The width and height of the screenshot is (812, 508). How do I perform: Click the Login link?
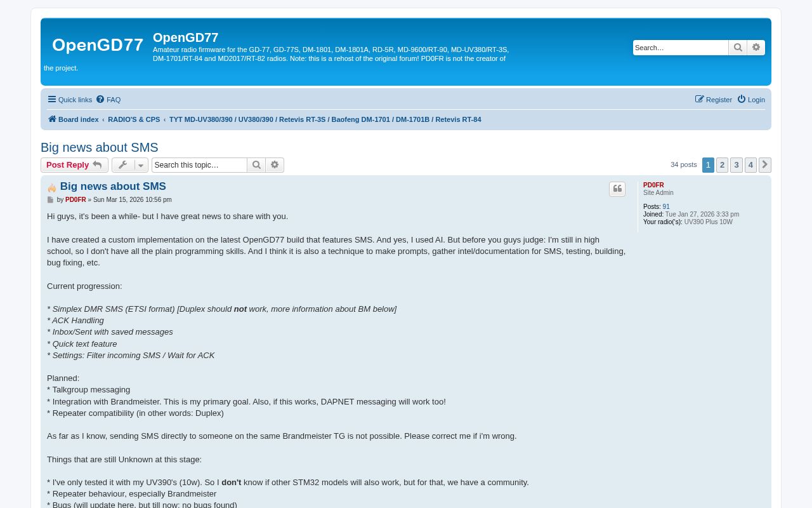(x=751, y=100)
